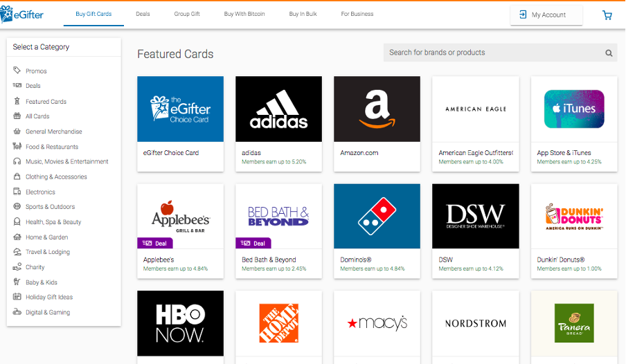Click the Health, Spa & Beauty icon
The image size is (626, 364).
coord(17,221)
